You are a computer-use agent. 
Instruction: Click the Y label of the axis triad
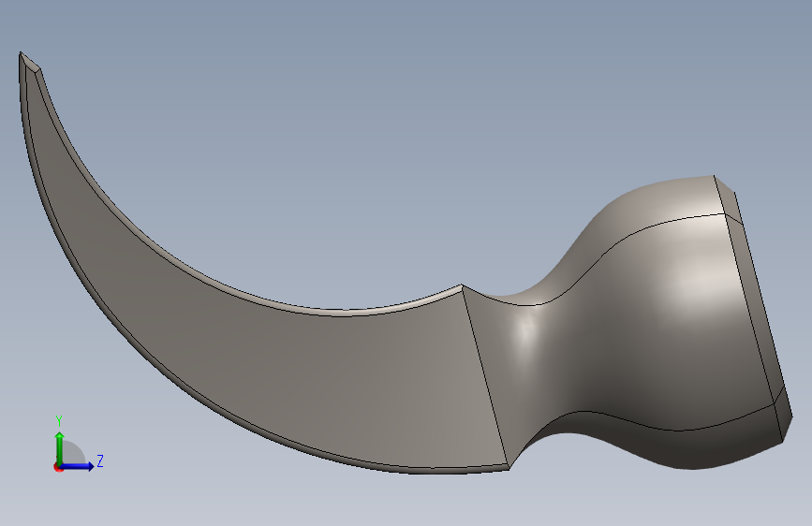59,420
